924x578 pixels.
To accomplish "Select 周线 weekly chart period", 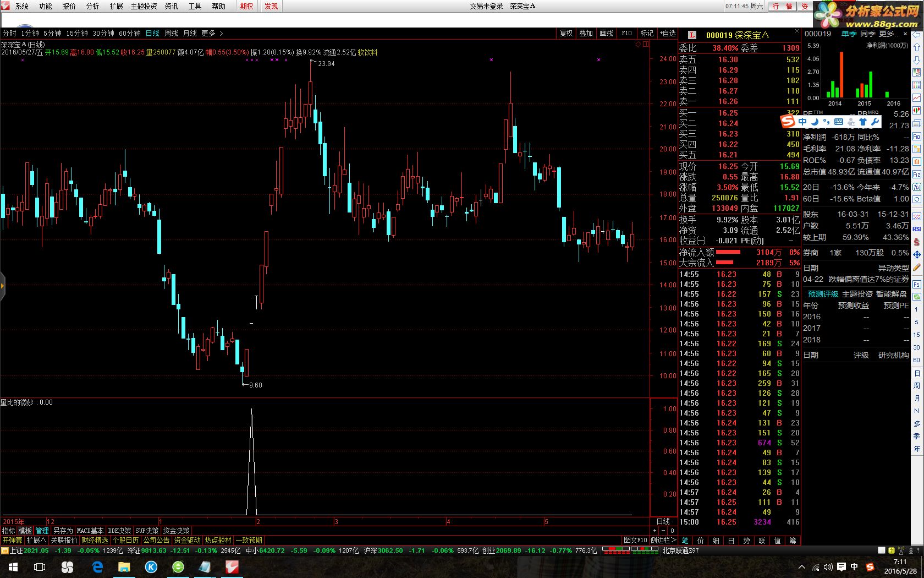I will click(x=171, y=34).
